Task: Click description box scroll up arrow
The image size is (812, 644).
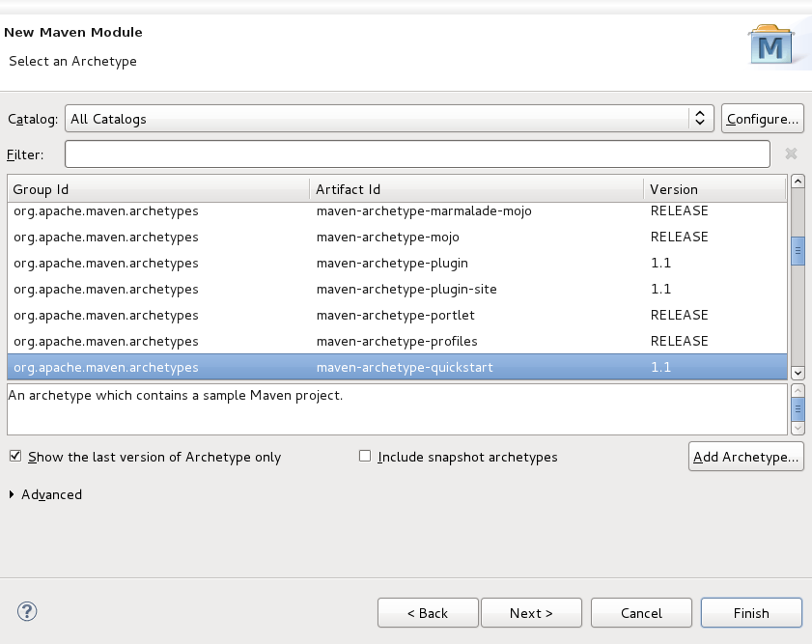Action: click(x=798, y=390)
